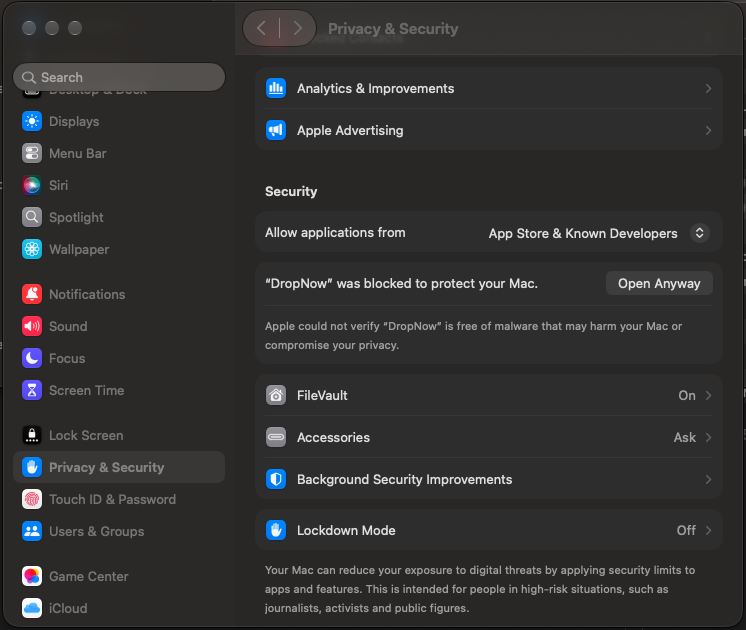The image size is (746, 630).
Task: Click the Lock Screen icon
Action: [x=32, y=435]
